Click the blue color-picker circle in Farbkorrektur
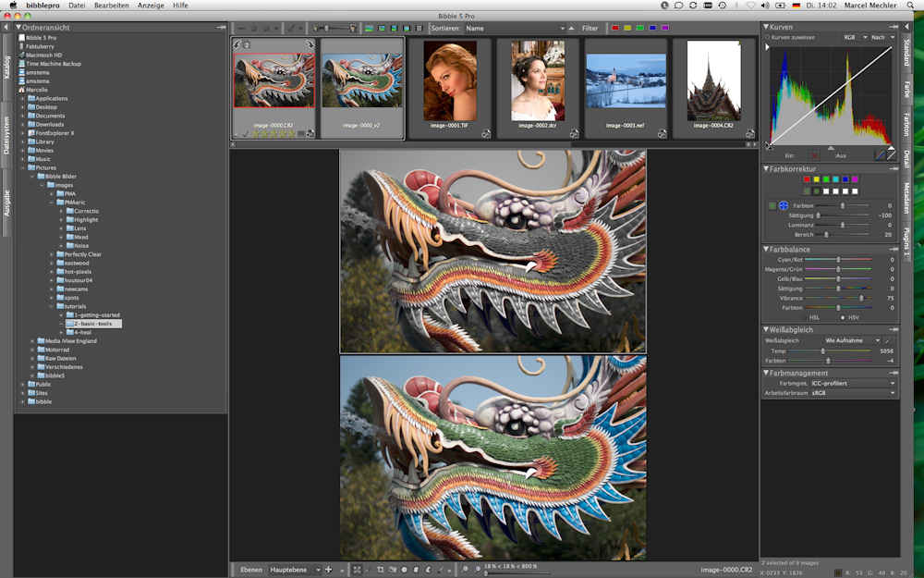The image size is (924, 578). pyautogui.click(x=784, y=205)
